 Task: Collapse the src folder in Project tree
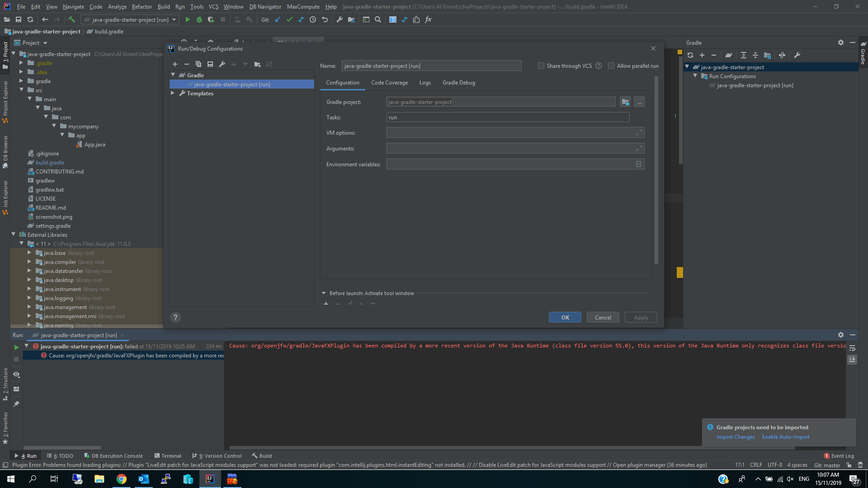[21, 90]
